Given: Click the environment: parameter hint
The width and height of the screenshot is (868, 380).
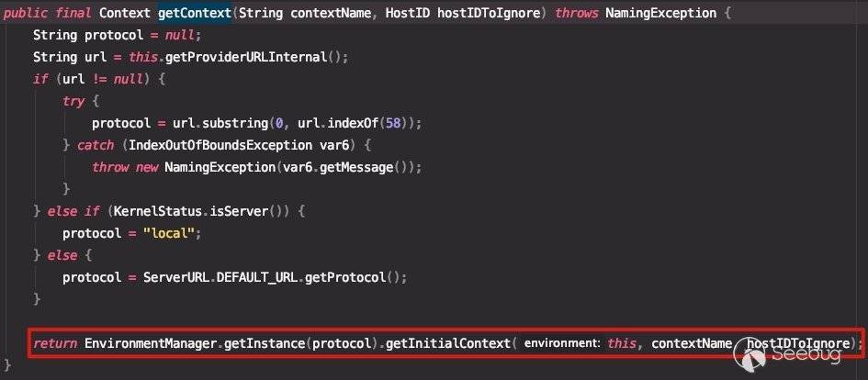Looking at the screenshot, I should (x=562, y=343).
